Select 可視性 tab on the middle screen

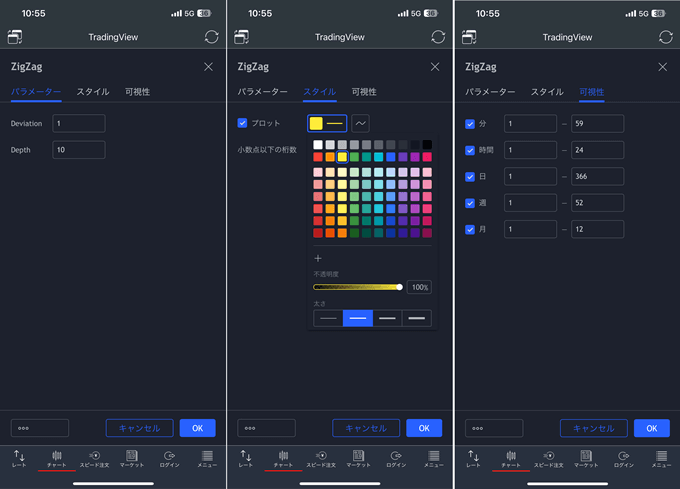[x=364, y=92]
